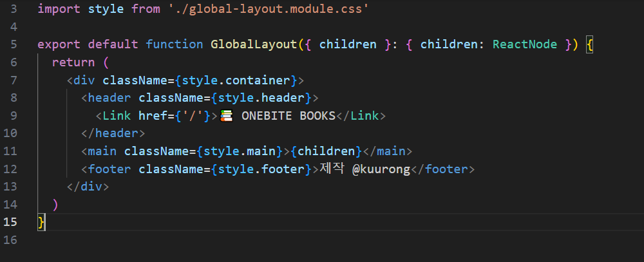Click line number 12 in the gutter

click(10, 169)
